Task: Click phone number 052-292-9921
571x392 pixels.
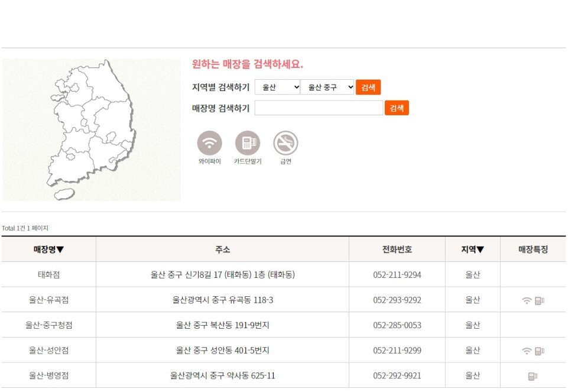Action: pos(397,375)
